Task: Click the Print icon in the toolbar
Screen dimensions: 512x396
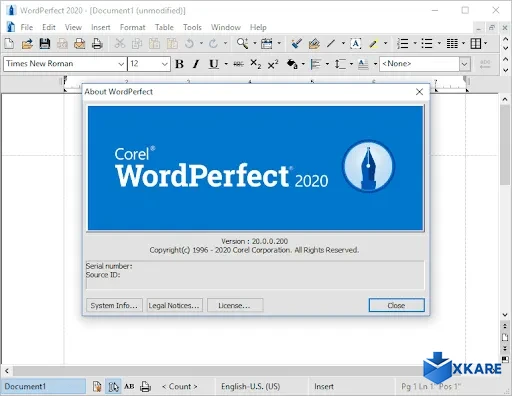Action: click(97, 43)
